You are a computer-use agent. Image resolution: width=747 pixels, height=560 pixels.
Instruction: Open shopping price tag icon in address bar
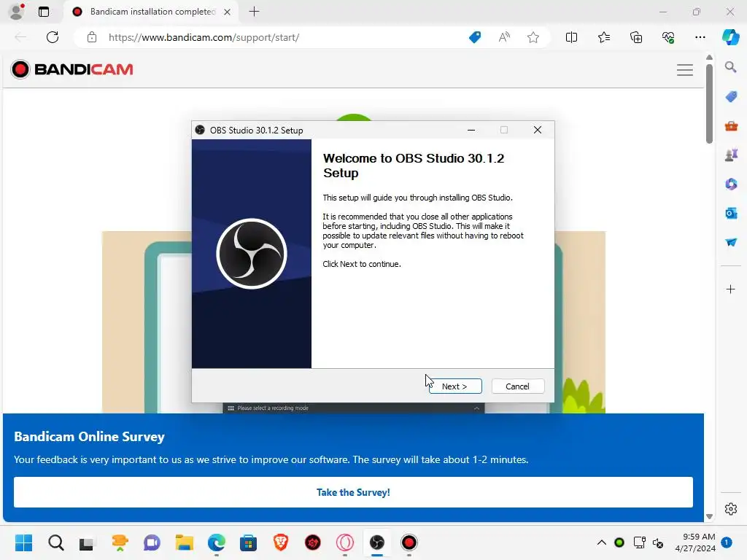(x=475, y=37)
